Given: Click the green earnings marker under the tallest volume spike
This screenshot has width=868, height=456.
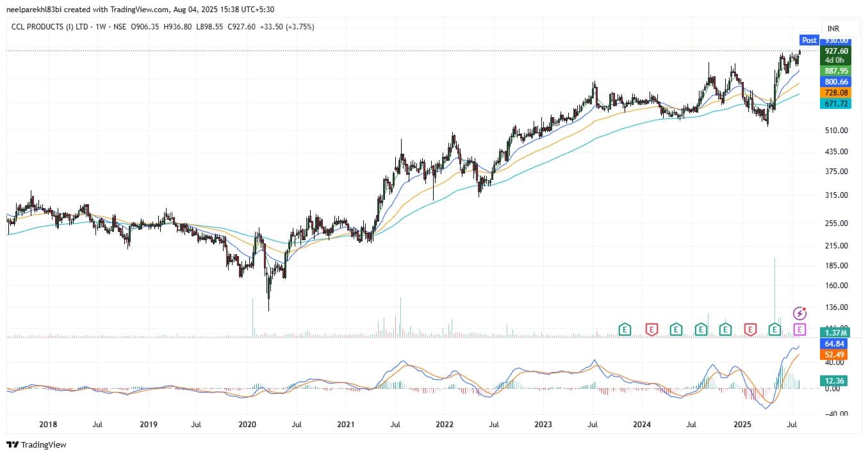Looking at the screenshot, I should 774,329.
